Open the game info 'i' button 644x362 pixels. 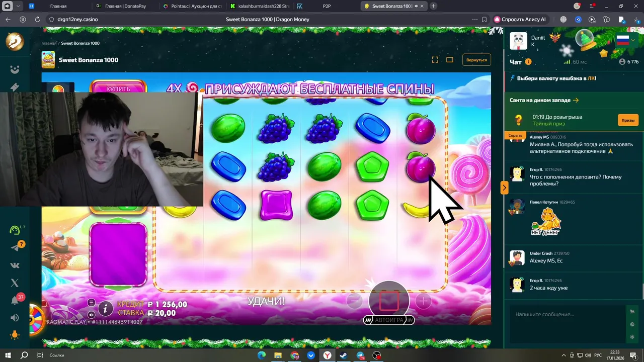(x=105, y=308)
